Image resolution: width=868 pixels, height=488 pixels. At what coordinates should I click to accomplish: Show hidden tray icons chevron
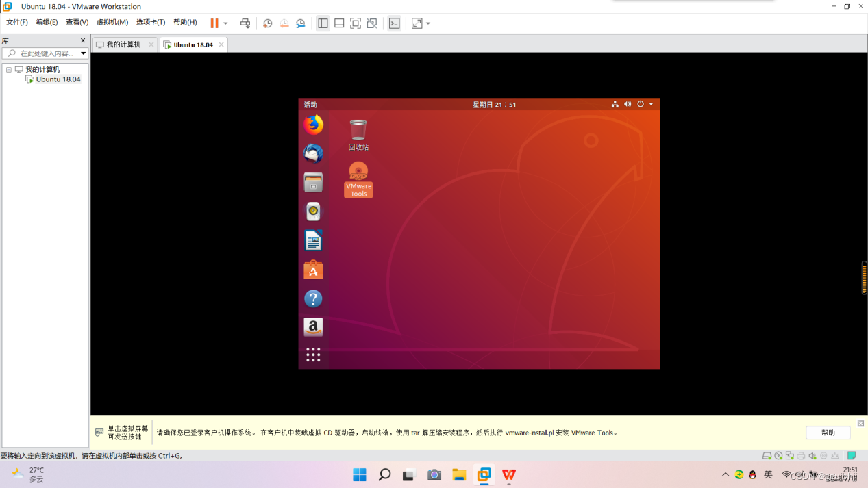coord(726,475)
